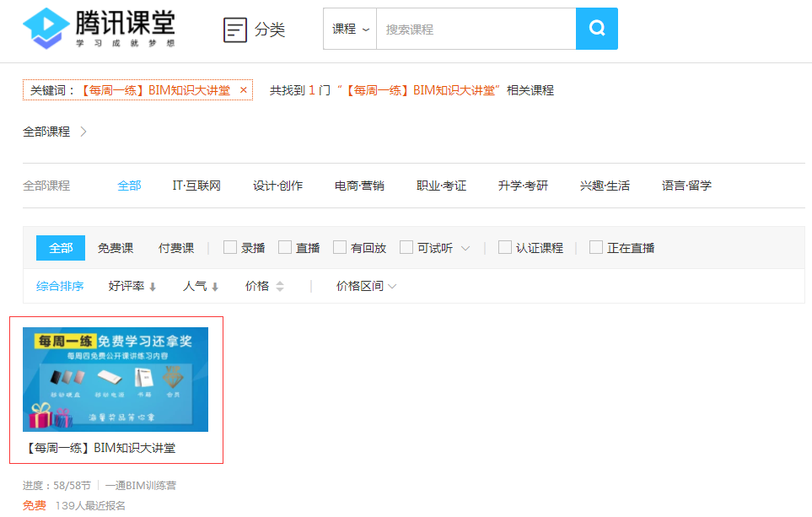Screen dimensions: 812x517
Task: Select the 全部 category tab
Action: pos(129,186)
